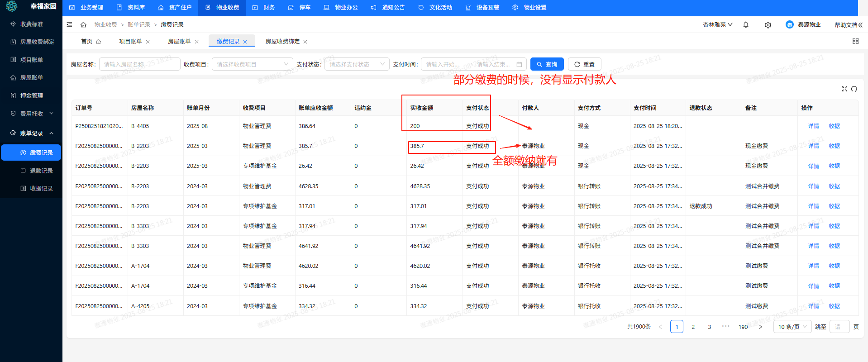Image resolution: width=868 pixels, height=362 pixels.
Task: Click the notification bell icon
Action: point(746,25)
